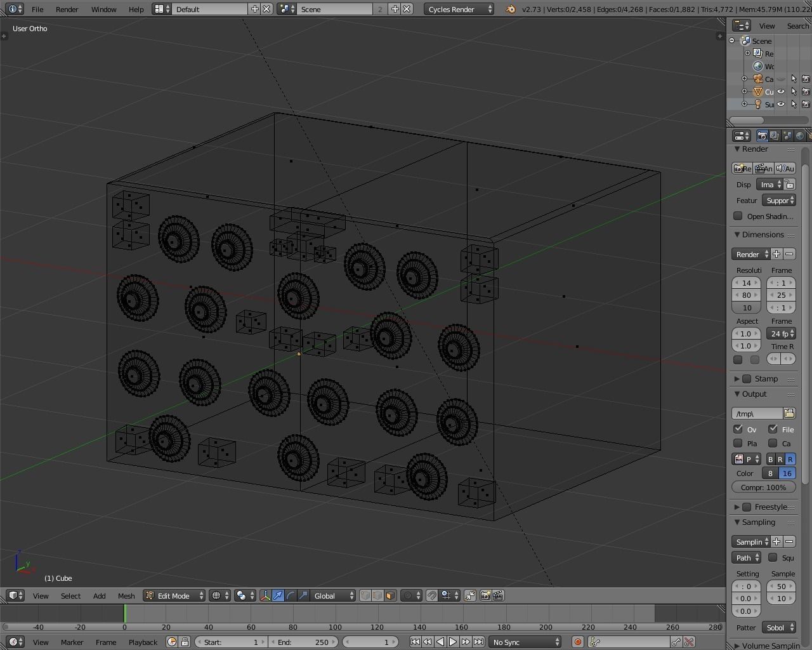812x650 pixels.
Task: Open the World properties globe tab
Action: click(800, 136)
